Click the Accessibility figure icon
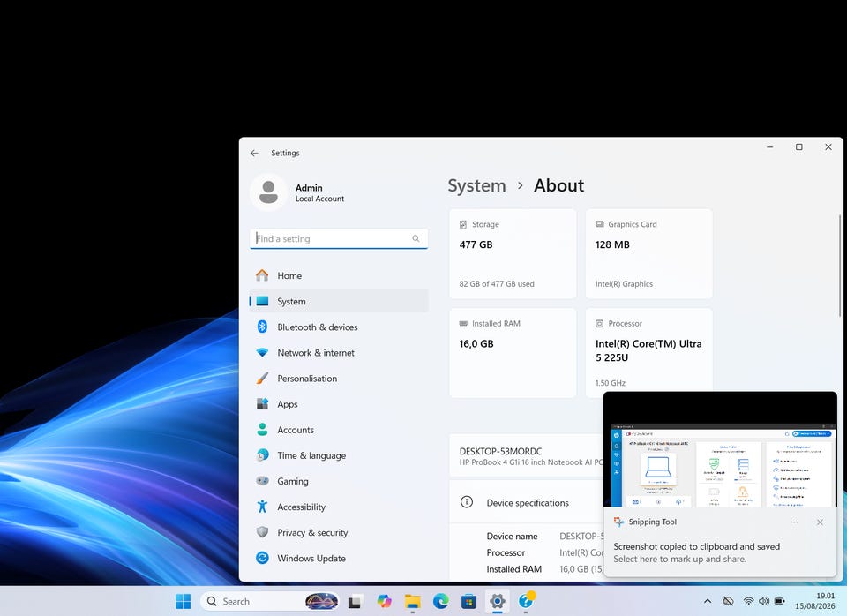Screen dimensions: 847x616 click(263, 507)
